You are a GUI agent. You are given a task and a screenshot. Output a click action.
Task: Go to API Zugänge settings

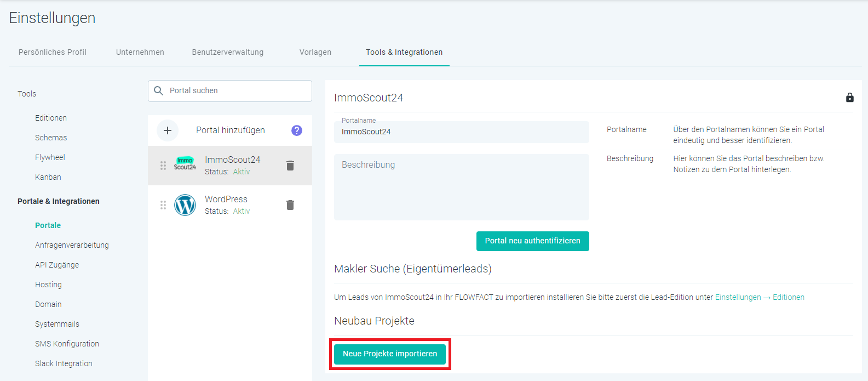pos(57,265)
